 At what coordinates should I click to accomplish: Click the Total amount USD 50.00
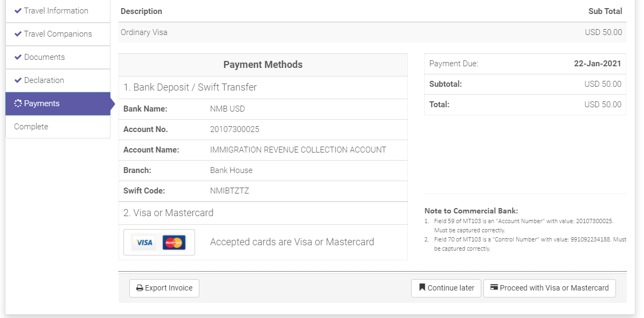[x=603, y=105]
